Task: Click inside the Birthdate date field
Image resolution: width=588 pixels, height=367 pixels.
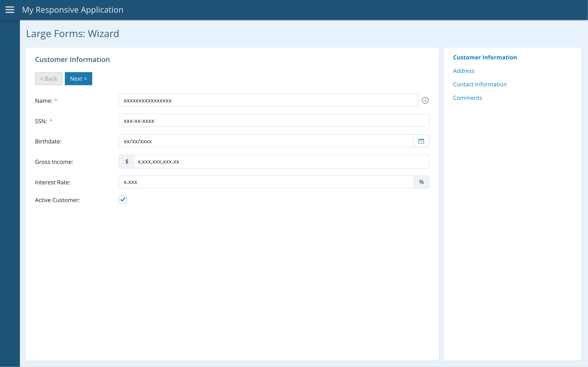Action: tap(266, 141)
